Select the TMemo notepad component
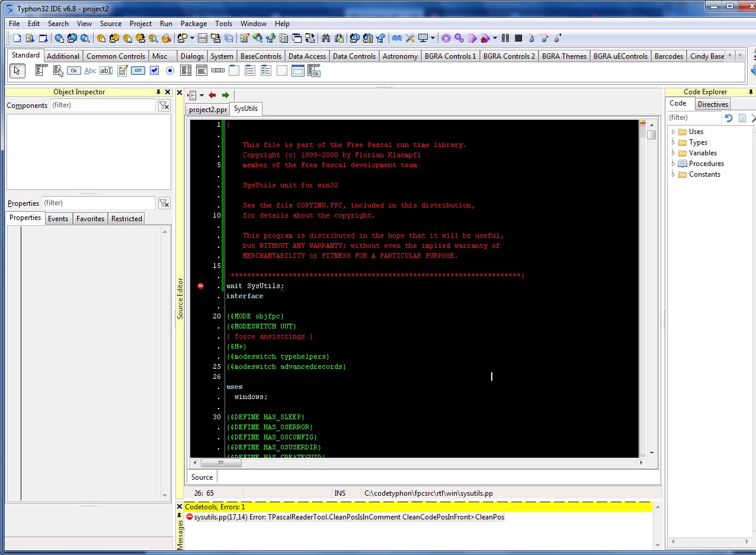Viewport: 756px width, 555px height. pyautogui.click(x=123, y=71)
